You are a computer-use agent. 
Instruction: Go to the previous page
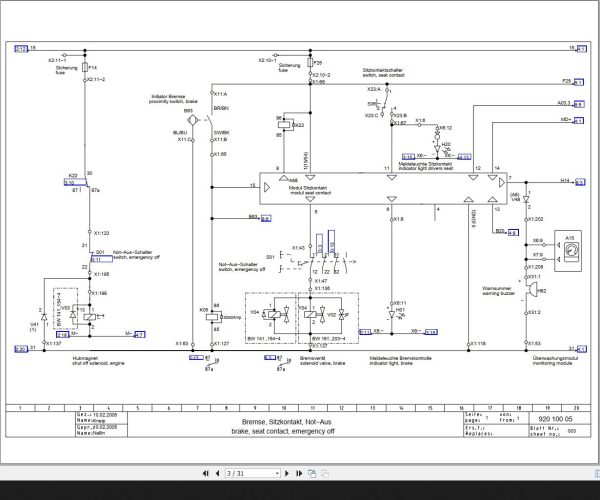tap(218, 474)
